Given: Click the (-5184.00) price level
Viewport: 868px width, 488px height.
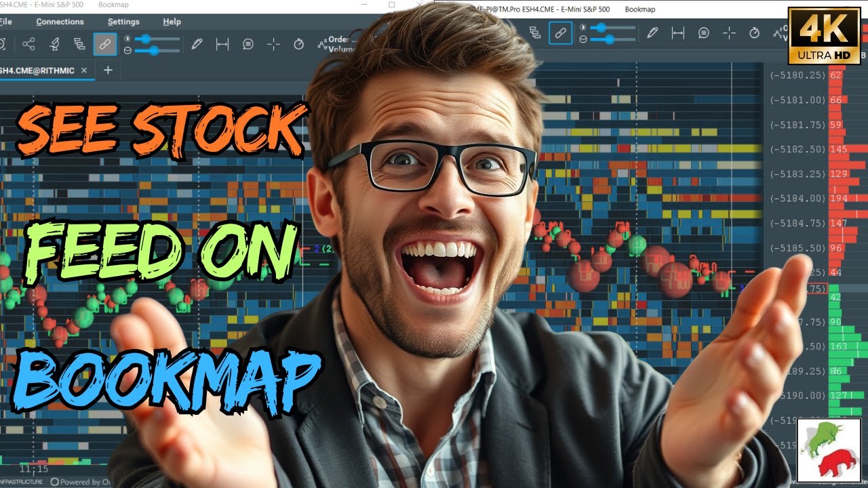Looking at the screenshot, I should pyautogui.click(x=797, y=199).
